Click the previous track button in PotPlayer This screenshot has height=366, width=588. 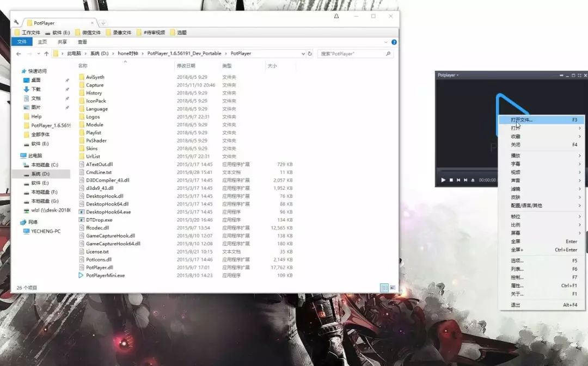(x=458, y=180)
